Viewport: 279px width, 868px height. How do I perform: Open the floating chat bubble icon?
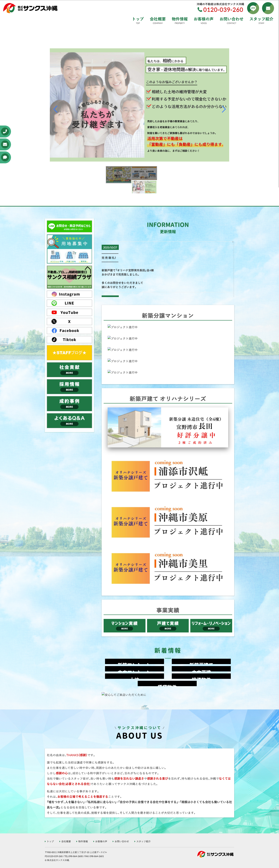pos(5,157)
